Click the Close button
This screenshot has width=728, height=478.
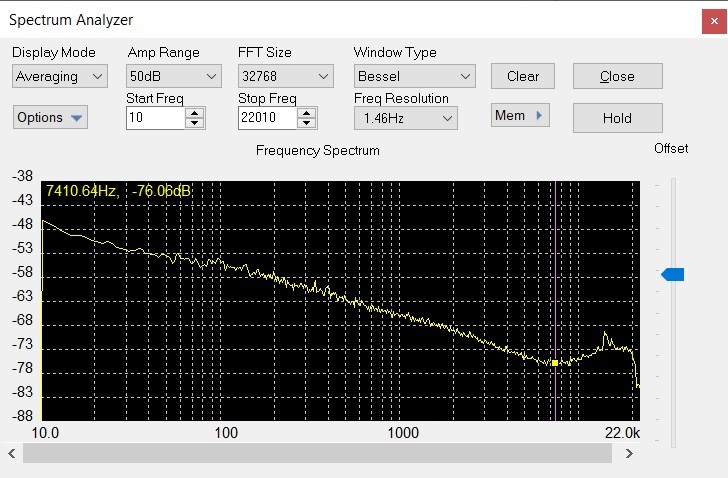pyautogui.click(x=617, y=76)
